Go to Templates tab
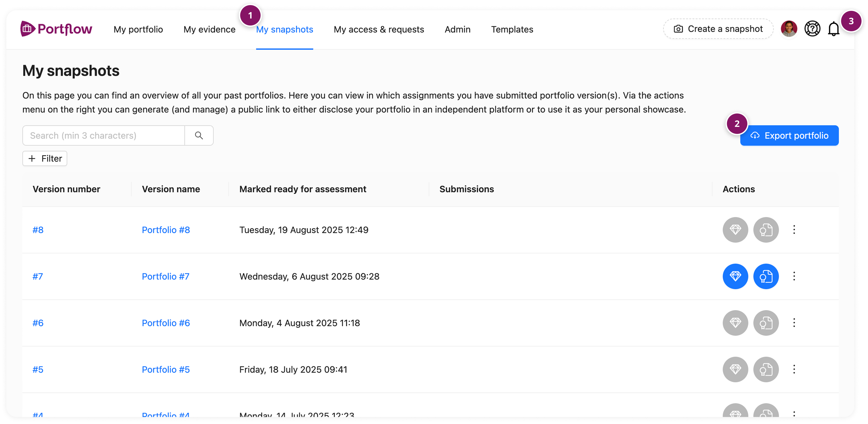 click(512, 30)
